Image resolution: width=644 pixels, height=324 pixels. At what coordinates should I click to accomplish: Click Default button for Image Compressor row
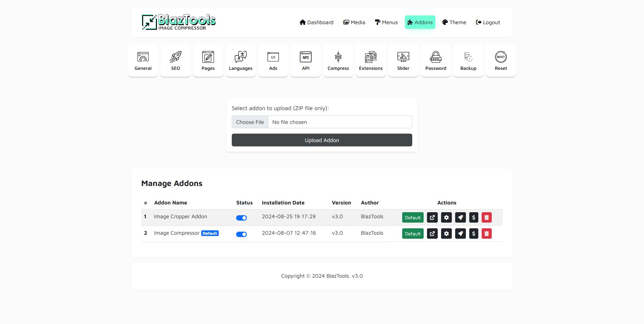click(x=413, y=234)
